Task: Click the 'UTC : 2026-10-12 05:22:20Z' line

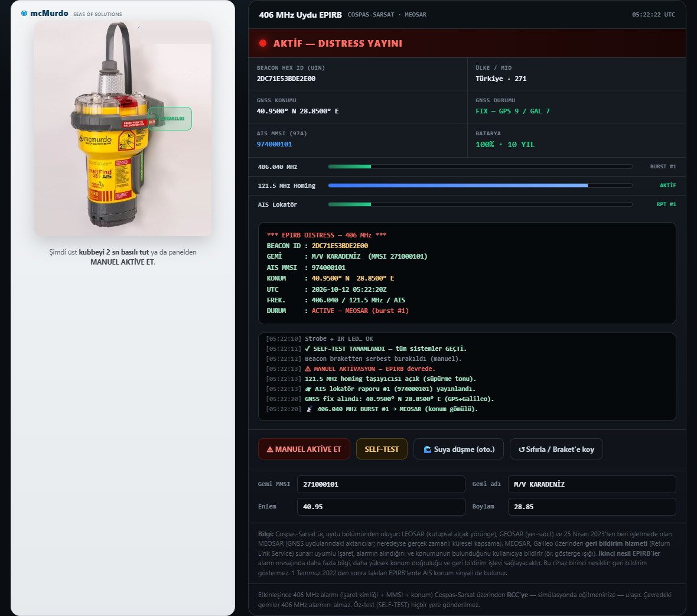Action: (x=327, y=289)
